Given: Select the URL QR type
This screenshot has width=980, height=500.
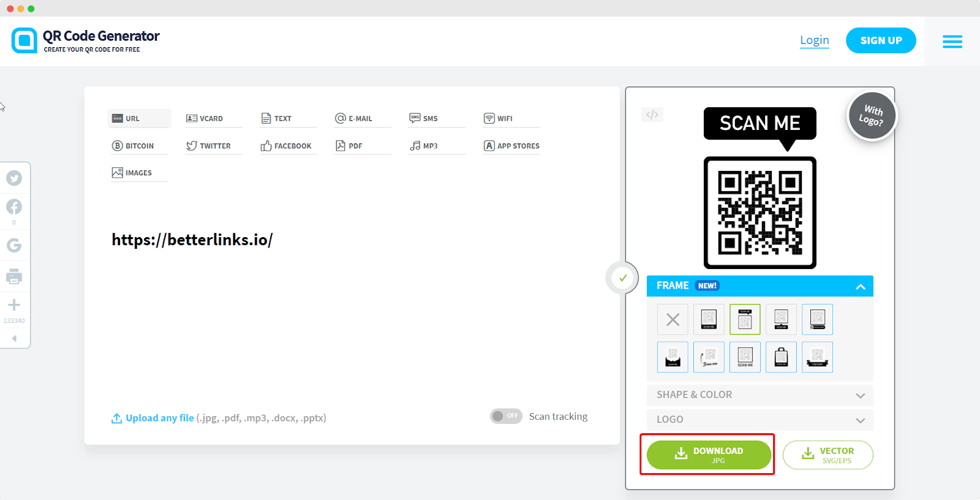Looking at the screenshot, I should (139, 118).
